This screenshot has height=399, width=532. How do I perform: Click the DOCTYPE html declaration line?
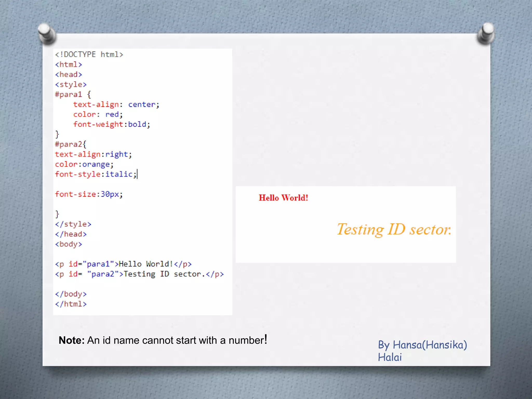pyautogui.click(x=89, y=55)
